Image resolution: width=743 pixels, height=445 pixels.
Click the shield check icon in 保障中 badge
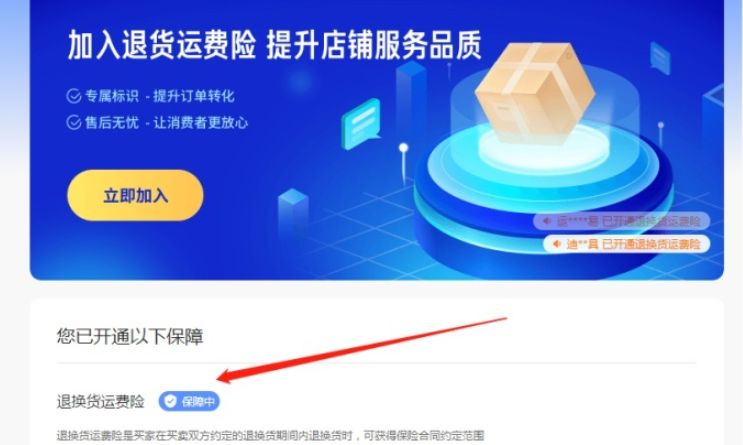(x=171, y=401)
